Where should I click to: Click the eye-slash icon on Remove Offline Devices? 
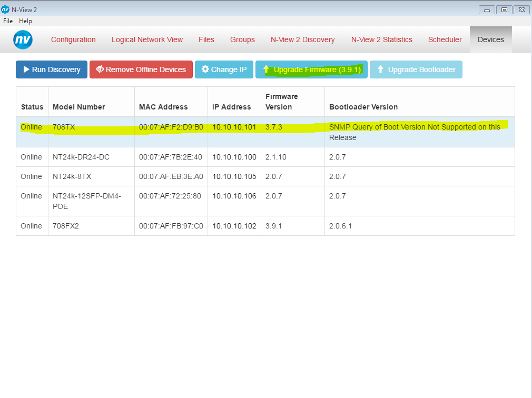100,69
